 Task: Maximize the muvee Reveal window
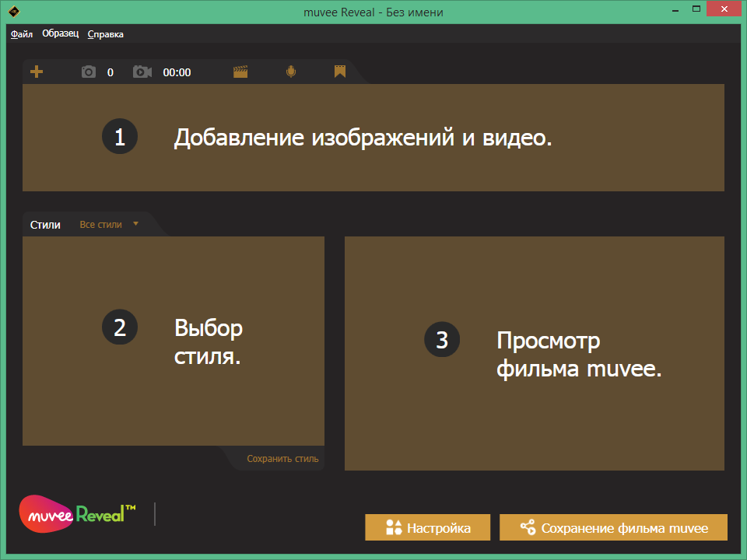click(x=696, y=9)
